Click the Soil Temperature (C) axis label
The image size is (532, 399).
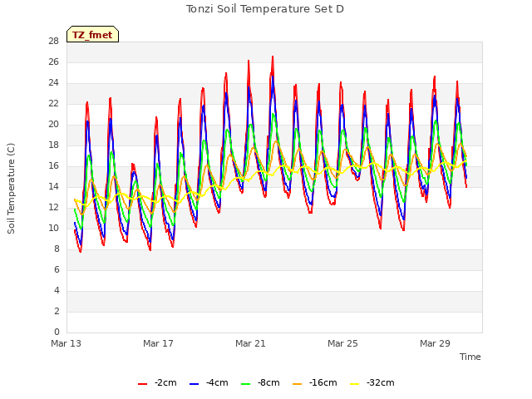click(x=11, y=189)
